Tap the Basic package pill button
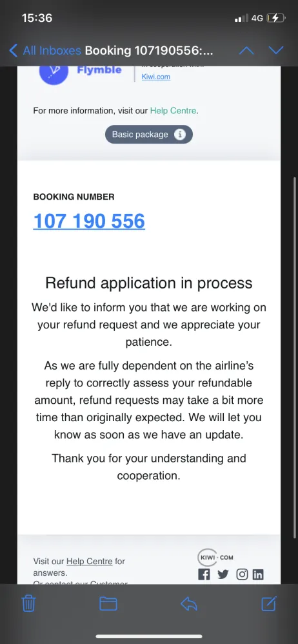The height and width of the screenshot is (644, 298). [x=148, y=135]
